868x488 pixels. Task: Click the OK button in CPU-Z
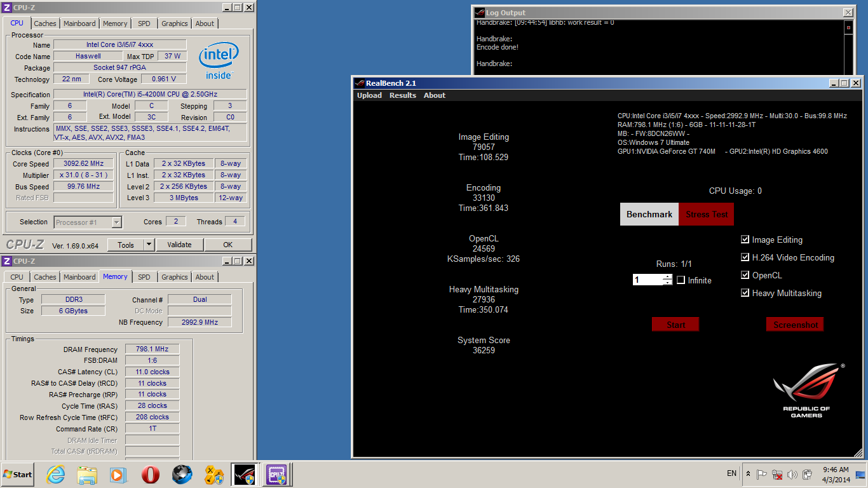pos(227,245)
